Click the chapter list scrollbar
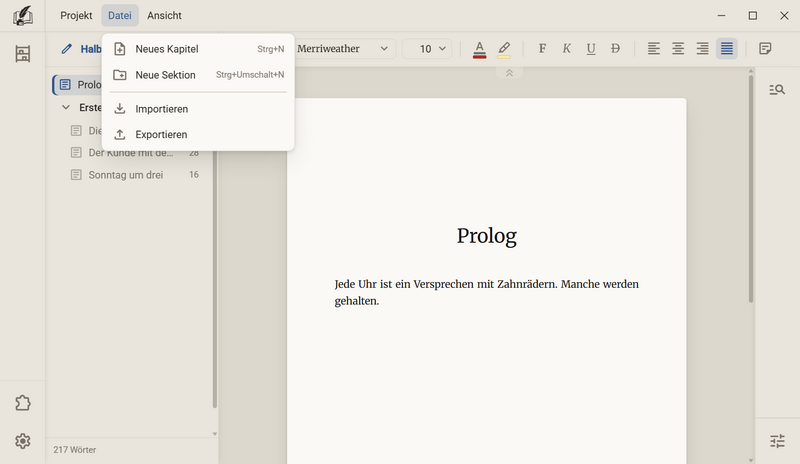Viewport: 800px width, 464px height. pyautogui.click(x=215, y=278)
